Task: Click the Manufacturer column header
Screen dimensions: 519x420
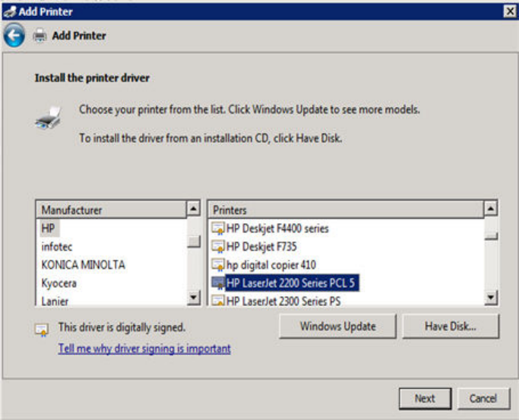Action: [111, 210]
